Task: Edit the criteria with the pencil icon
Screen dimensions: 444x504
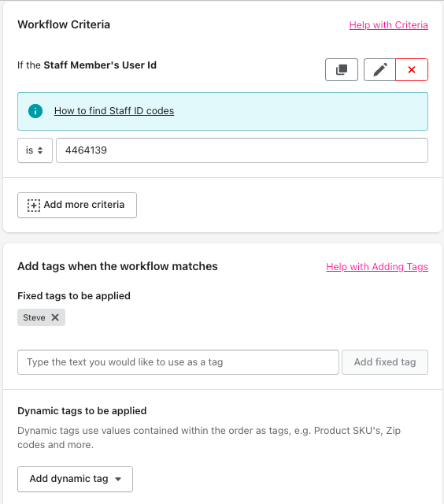Action: (x=379, y=69)
